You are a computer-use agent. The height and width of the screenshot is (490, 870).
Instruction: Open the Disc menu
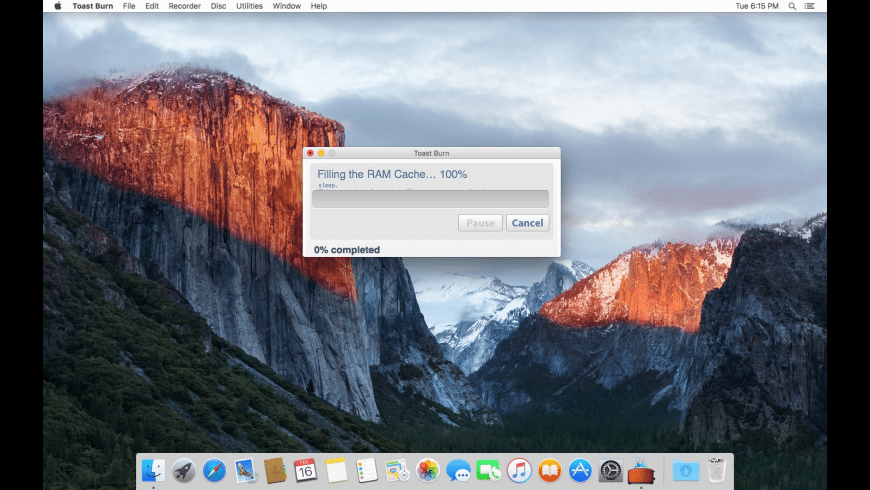(219, 6)
